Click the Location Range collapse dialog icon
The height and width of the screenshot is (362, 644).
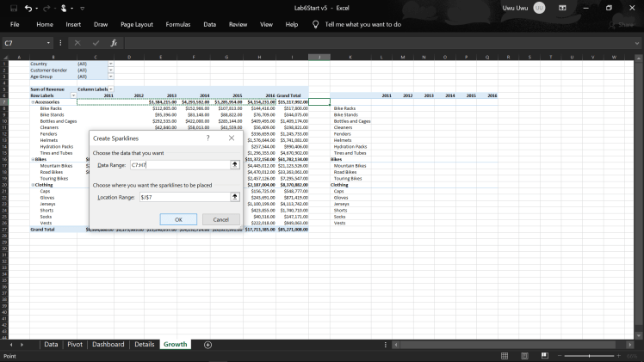[234, 197]
